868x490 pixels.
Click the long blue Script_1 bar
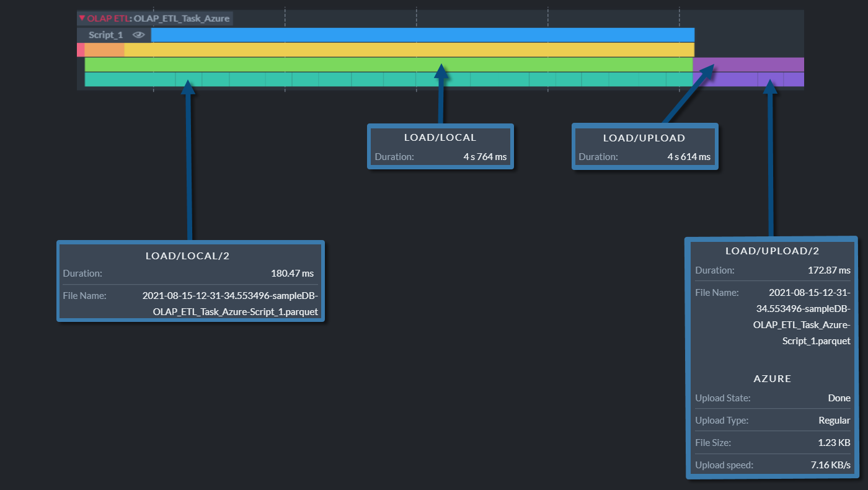click(423, 35)
